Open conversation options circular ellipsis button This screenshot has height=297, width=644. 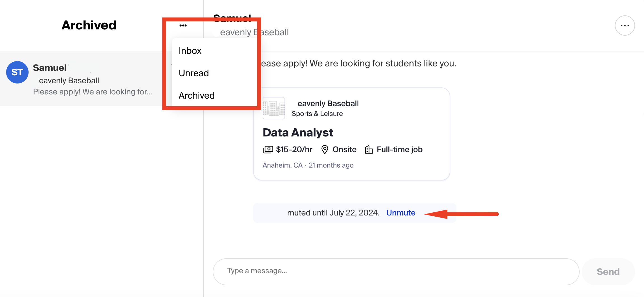coord(625,25)
